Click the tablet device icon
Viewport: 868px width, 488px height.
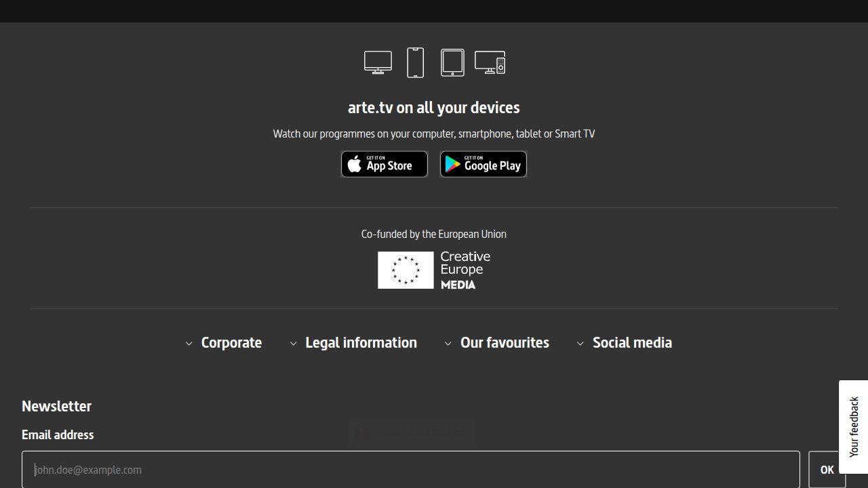click(452, 62)
